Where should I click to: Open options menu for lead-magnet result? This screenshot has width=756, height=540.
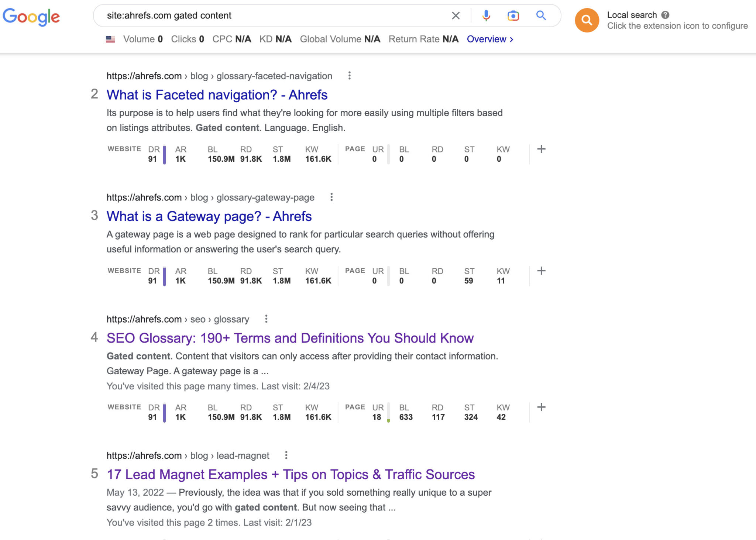point(286,455)
